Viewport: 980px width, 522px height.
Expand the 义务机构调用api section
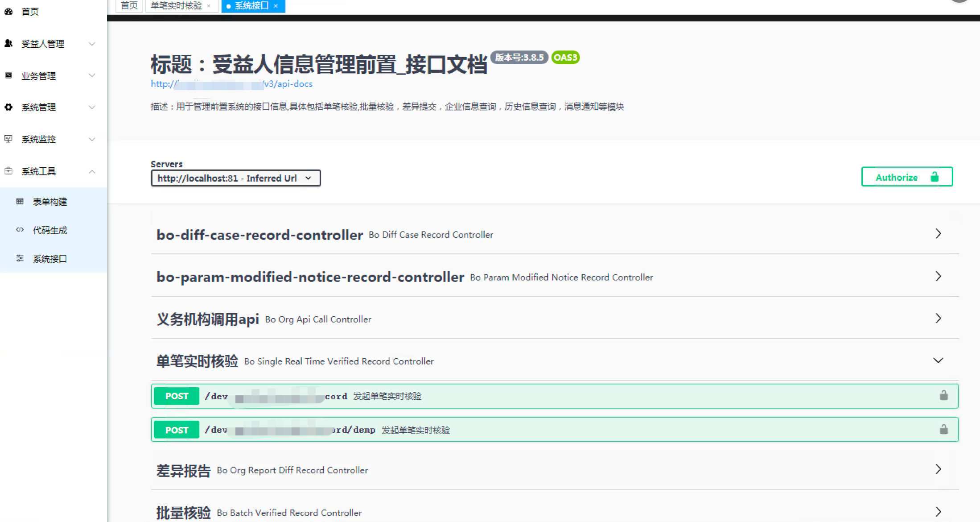[x=555, y=319]
